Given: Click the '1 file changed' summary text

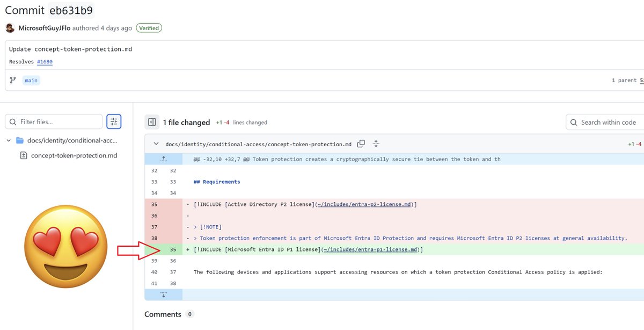Looking at the screenshot, I should [x=186, y=123].
